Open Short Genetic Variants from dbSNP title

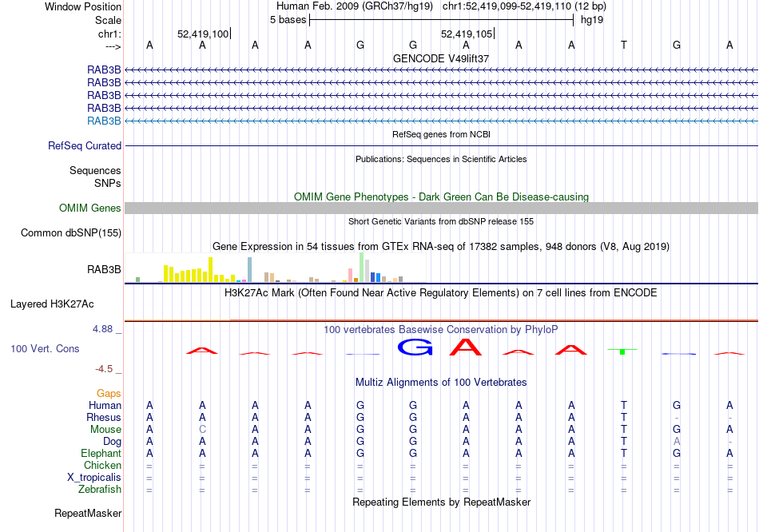point(441,222)
